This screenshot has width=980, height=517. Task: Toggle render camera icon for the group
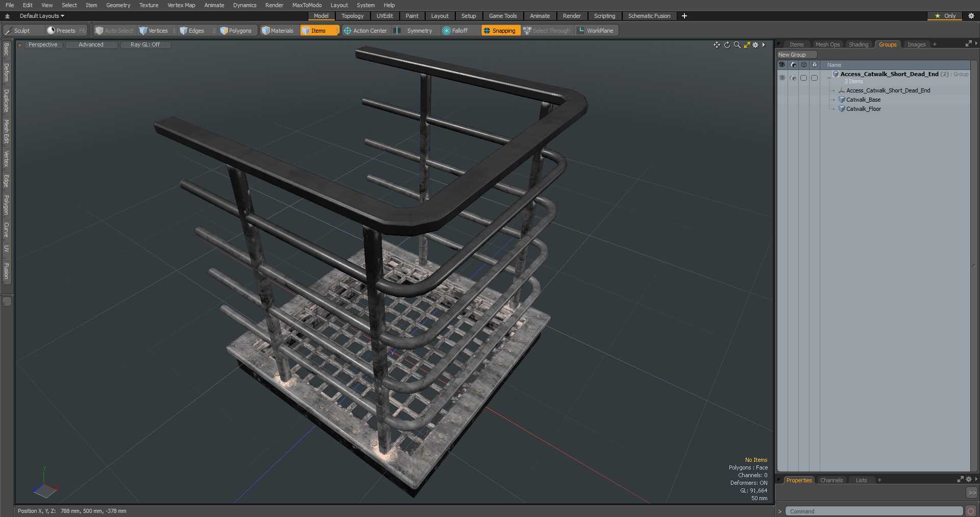point(793,78)
